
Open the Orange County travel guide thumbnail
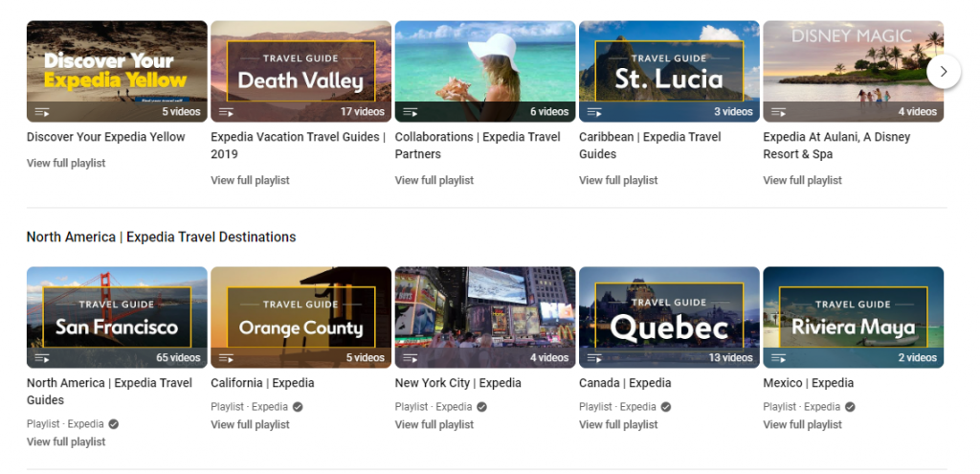tap(301, 317)
